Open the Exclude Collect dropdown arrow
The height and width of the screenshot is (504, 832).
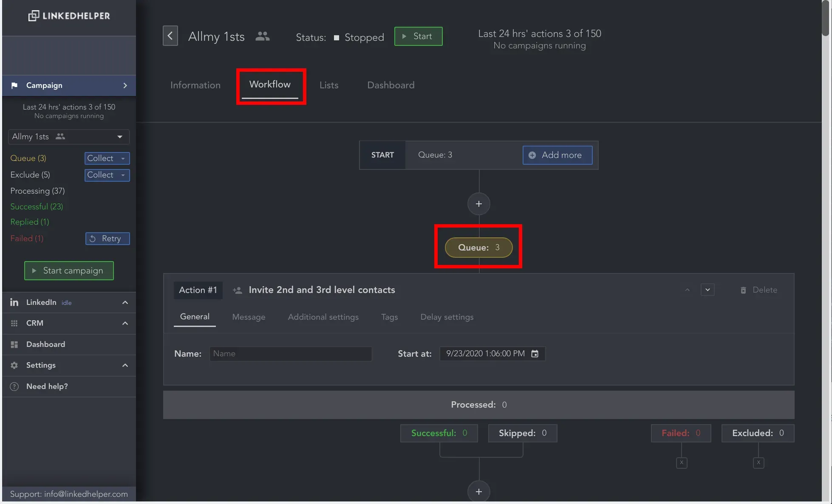coord(123,175)
